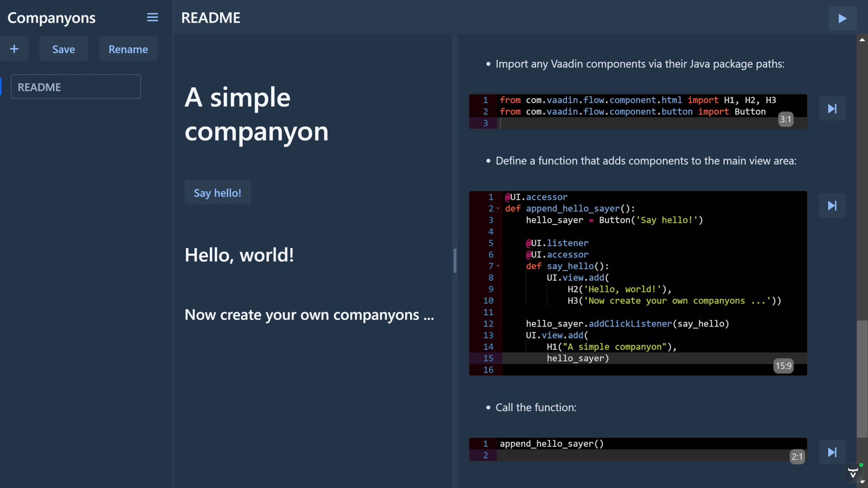This screenshot has width=868, height=488.
Task: Click the top-right play/run application icon
Action: [x=843, y=18]
